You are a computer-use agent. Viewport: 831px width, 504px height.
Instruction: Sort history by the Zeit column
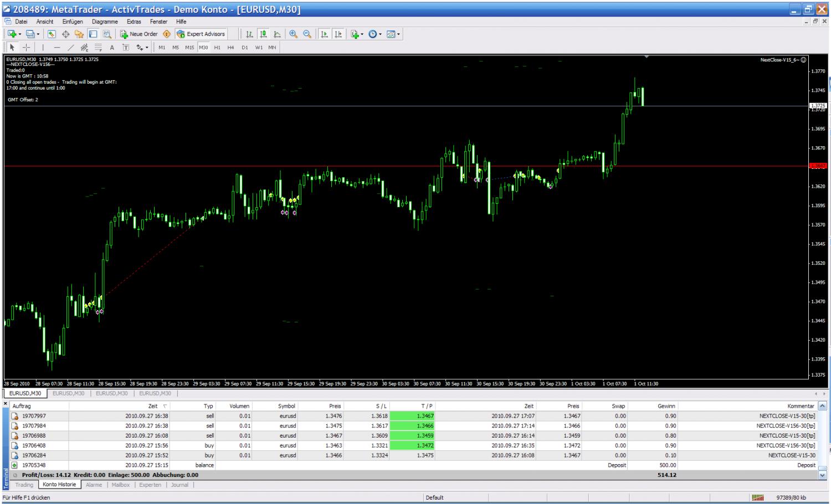[x=119, y=406]
